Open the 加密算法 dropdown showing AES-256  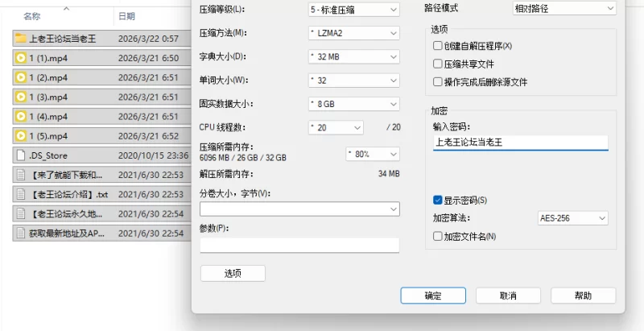573,218
